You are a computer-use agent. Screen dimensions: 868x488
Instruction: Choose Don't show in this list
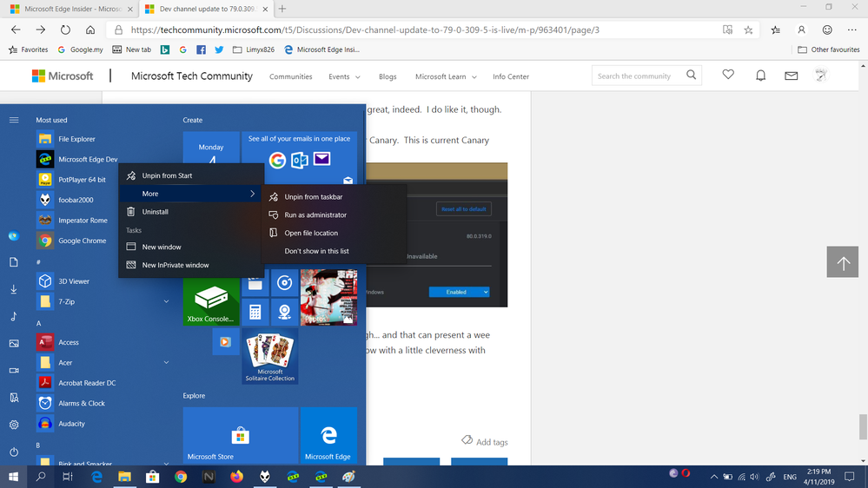(x=334, y=251)
